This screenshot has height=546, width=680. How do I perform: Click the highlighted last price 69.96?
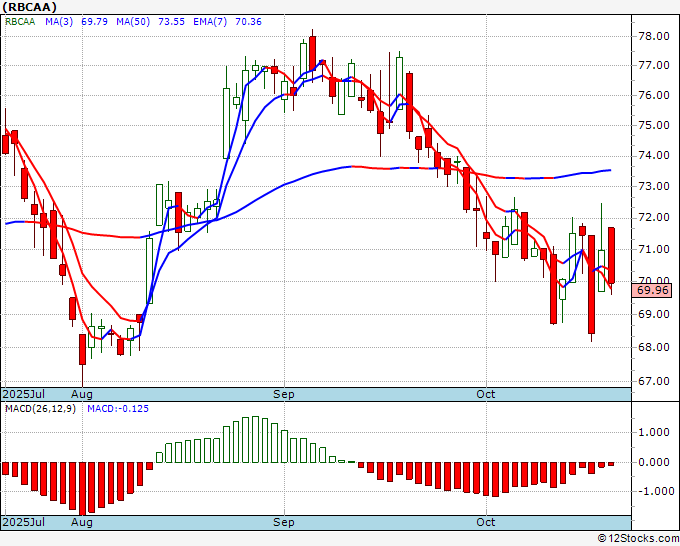click(652, 290)
